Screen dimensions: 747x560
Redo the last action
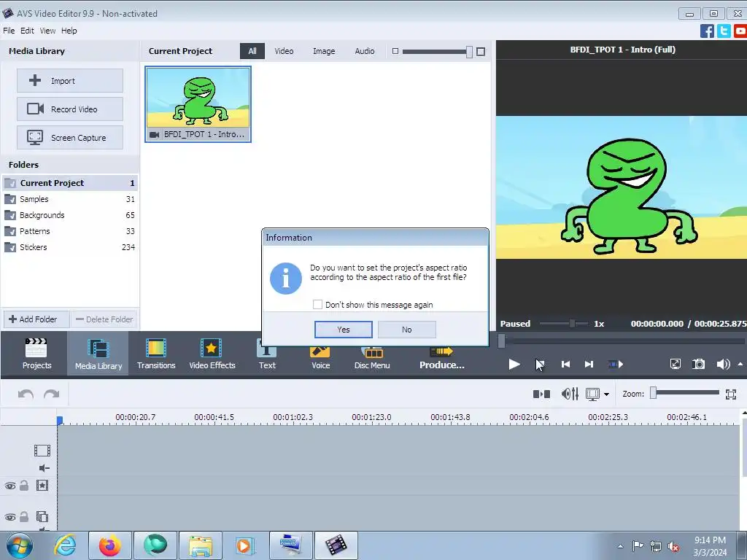pyautogui.click(x=52, y=394)
